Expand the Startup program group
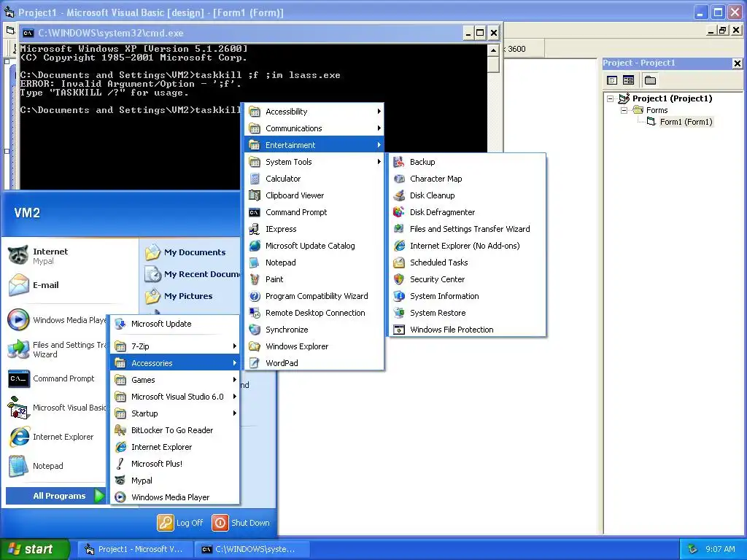The height and width of the screenshot is (560, 747). (175, 413)
